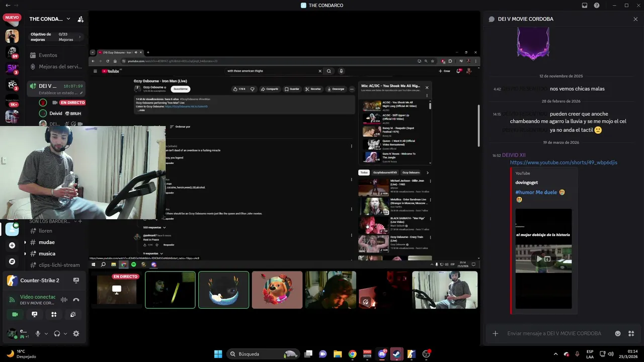Open microphone input options arrow

46,333
